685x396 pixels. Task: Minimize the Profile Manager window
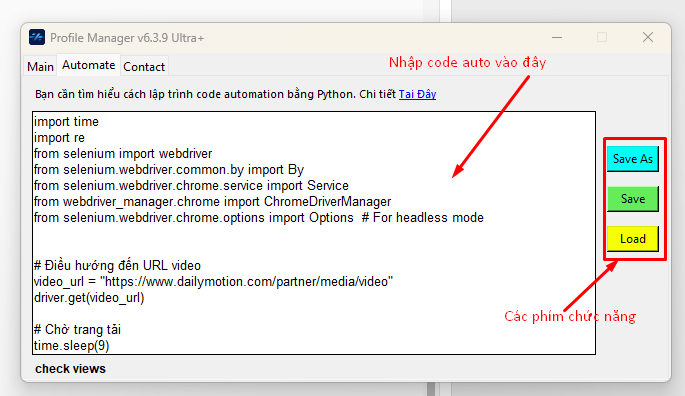(x=557, y=38)
